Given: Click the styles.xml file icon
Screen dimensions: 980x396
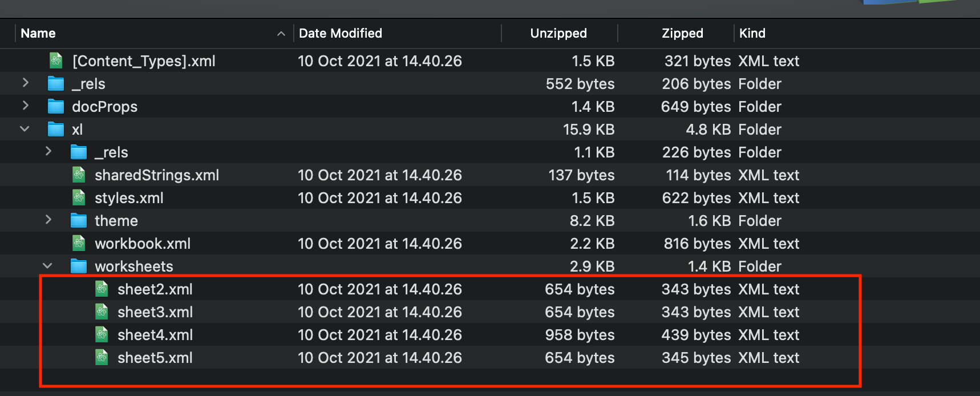Looking at the screenshot, I should click(x=79, y=197).
